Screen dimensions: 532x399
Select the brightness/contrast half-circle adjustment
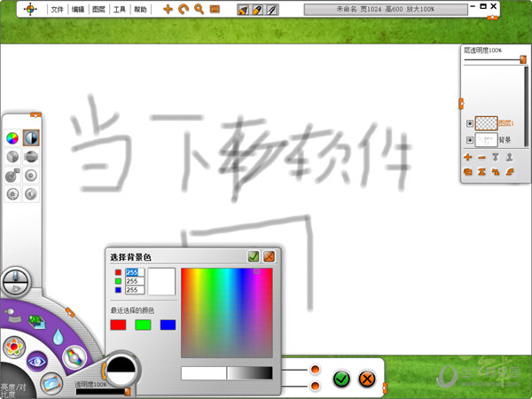31,137
